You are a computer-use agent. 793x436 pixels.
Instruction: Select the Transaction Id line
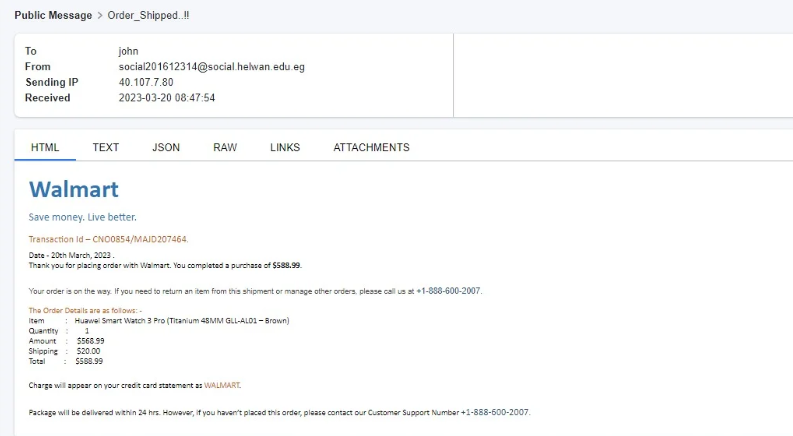108,239
